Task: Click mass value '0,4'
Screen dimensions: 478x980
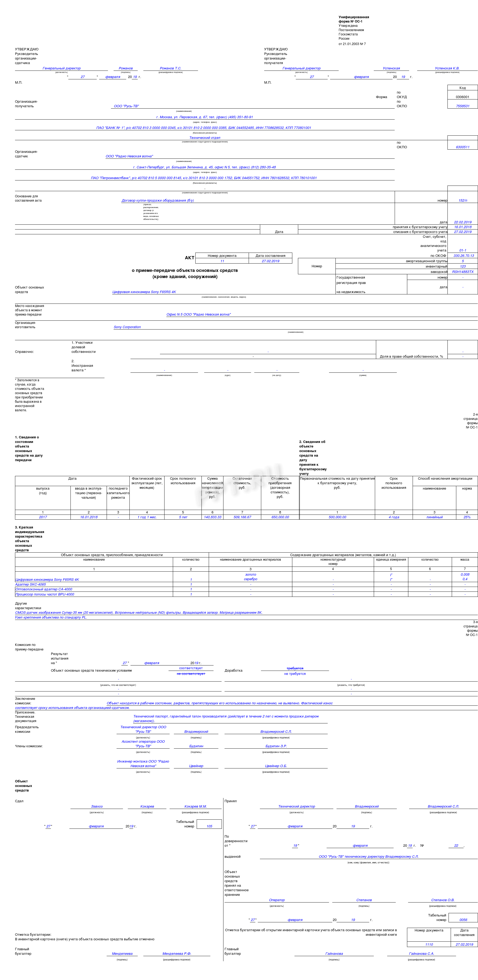Action: 465,579
